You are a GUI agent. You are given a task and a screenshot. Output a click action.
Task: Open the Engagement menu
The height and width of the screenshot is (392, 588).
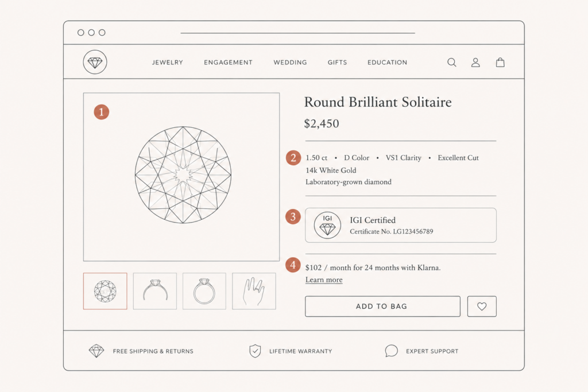(228, 62)
